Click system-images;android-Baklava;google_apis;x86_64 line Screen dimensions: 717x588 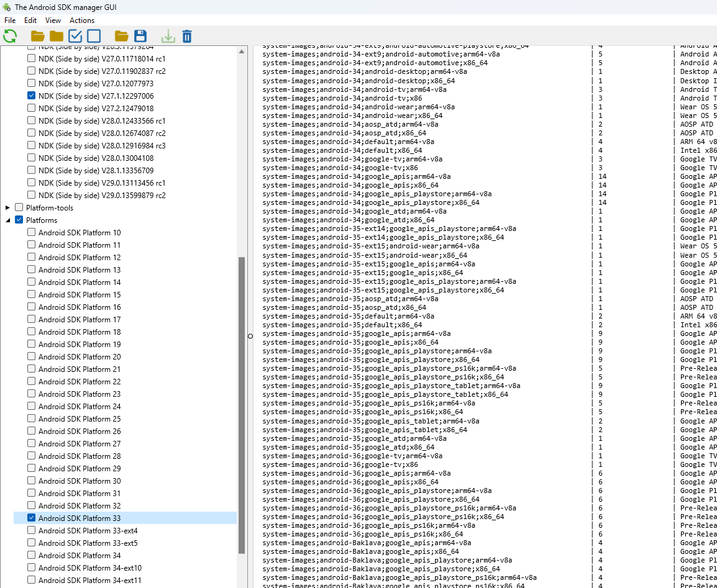(361, 552)
